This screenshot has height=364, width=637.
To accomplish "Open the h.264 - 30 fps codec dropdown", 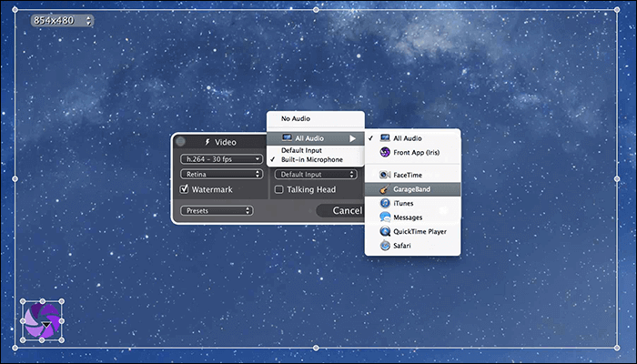I will click(x=221, y=158).
